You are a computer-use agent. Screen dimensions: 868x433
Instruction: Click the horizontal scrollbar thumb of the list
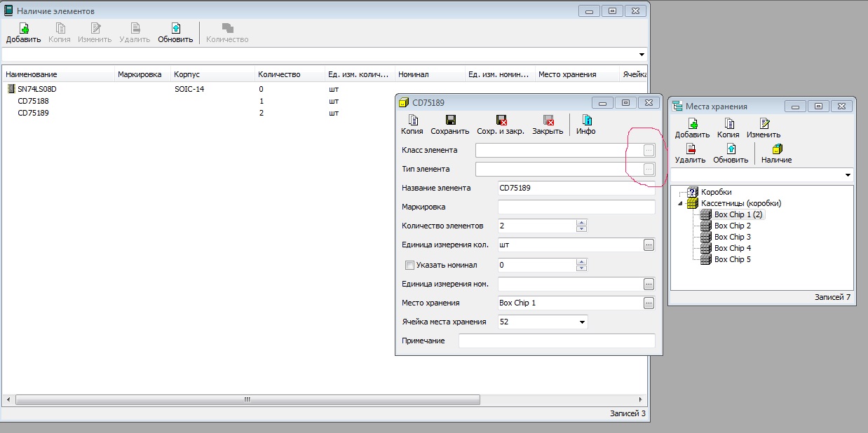click(247, 399)
